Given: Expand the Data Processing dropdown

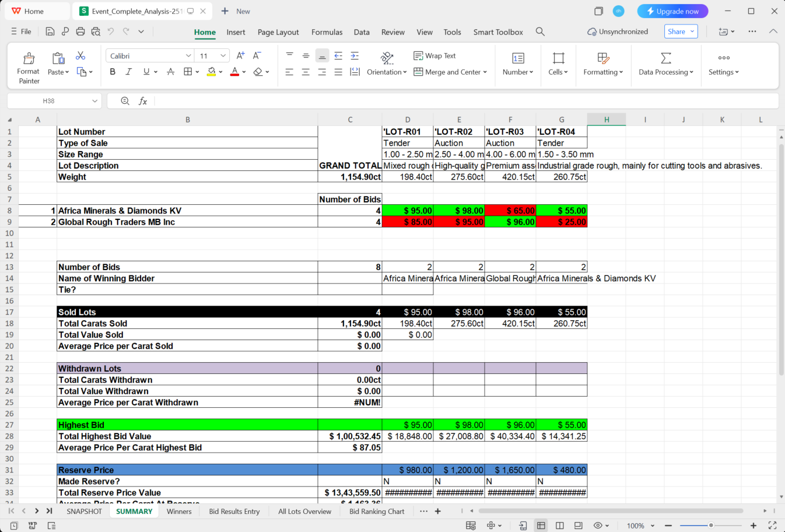Looking at the screenshot, I should [666, 72].
